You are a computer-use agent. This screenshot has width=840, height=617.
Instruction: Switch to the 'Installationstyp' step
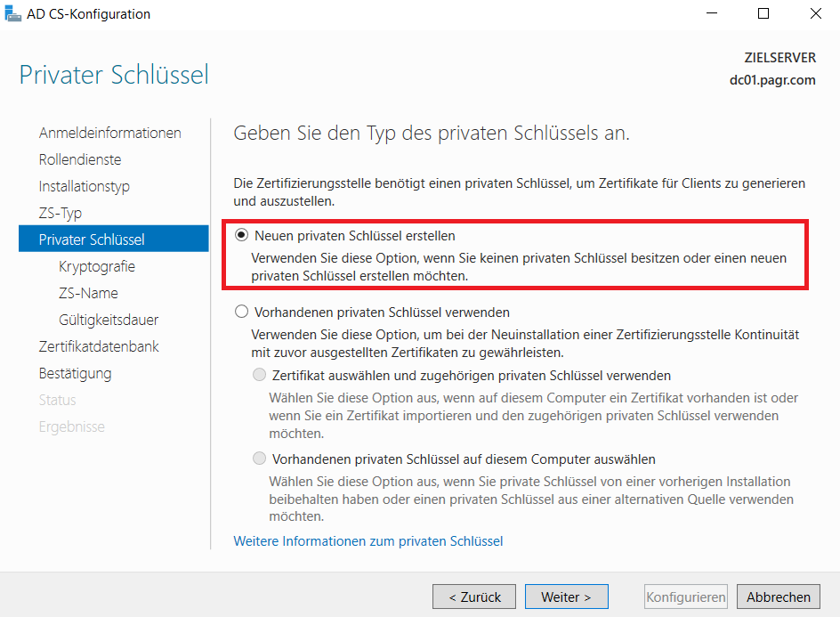click(x=85, y=187)
